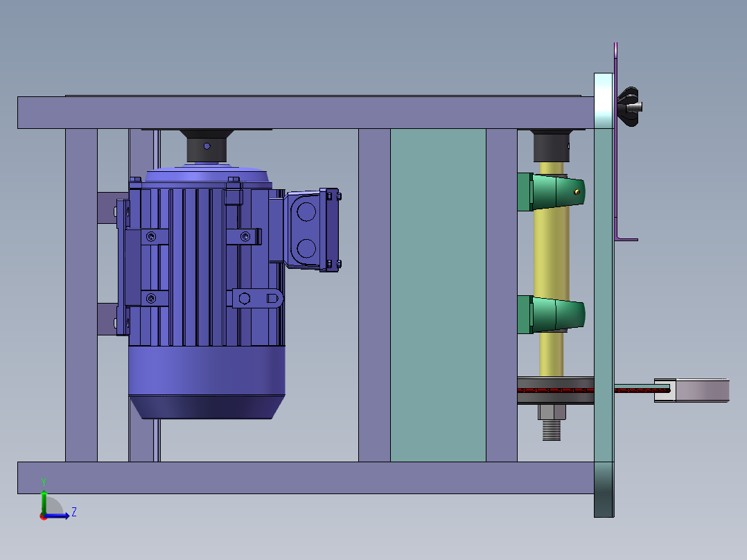Click the red origin of the coordinate triad

[44, 516]
